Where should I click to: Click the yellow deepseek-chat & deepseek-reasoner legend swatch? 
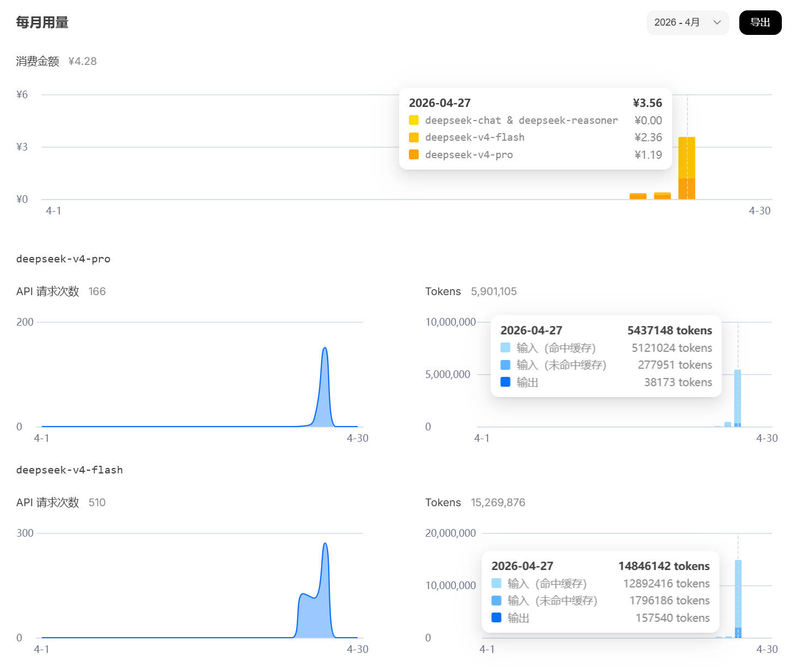(414, 121)
